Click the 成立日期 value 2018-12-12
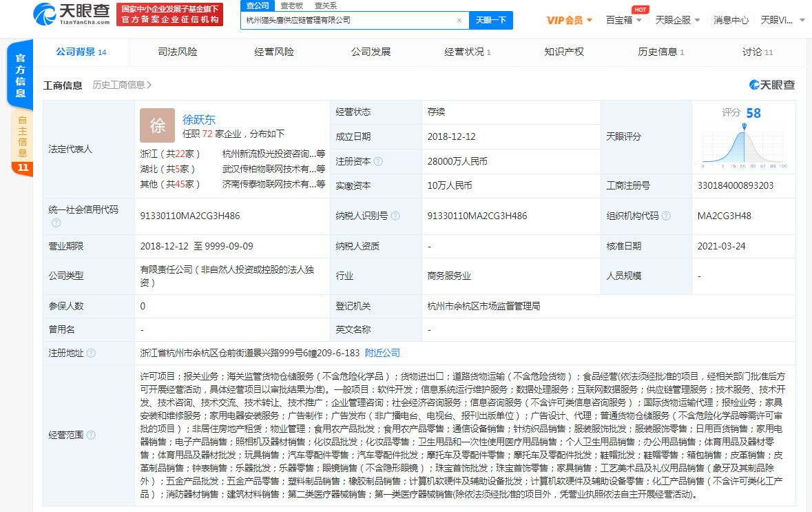This screenshot has width=812, height=512. click(x=452, y=136)
